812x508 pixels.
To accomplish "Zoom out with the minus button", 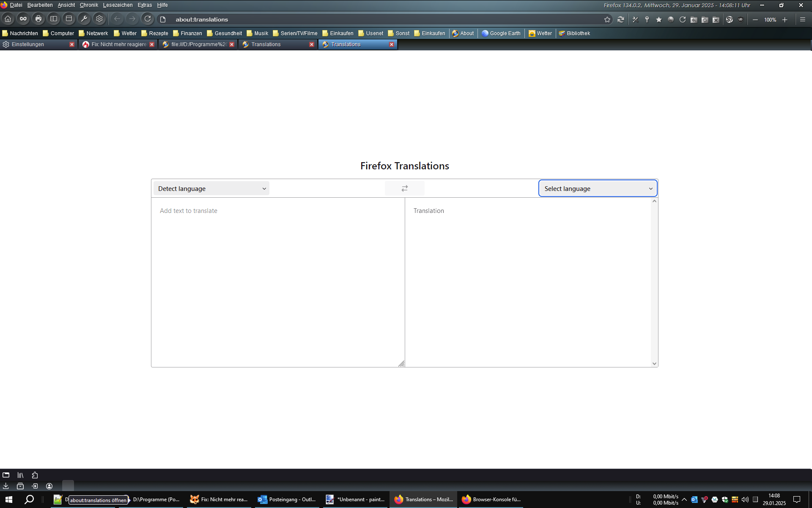I will tap(755, 19).
